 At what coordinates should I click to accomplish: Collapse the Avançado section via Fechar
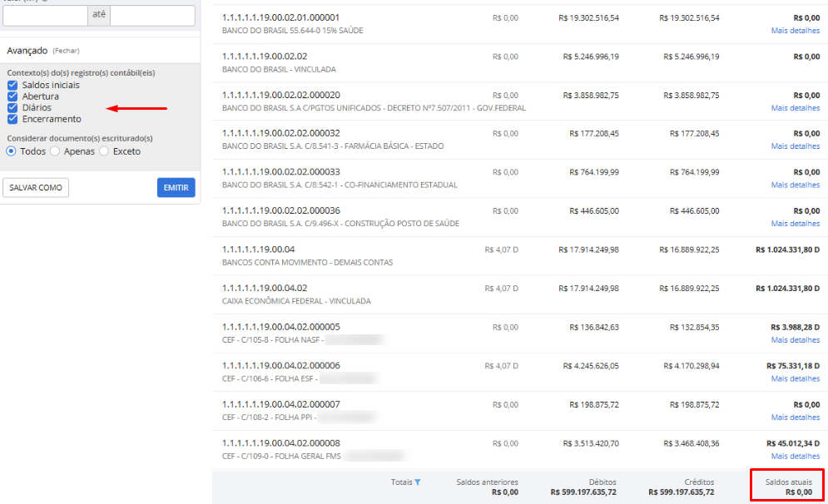point(66,51)
